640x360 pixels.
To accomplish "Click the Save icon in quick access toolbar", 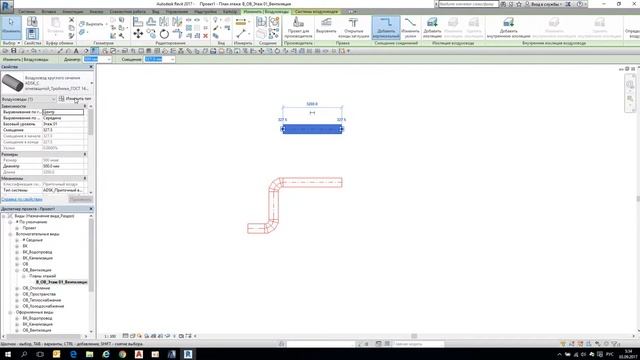I will [13, 51].
